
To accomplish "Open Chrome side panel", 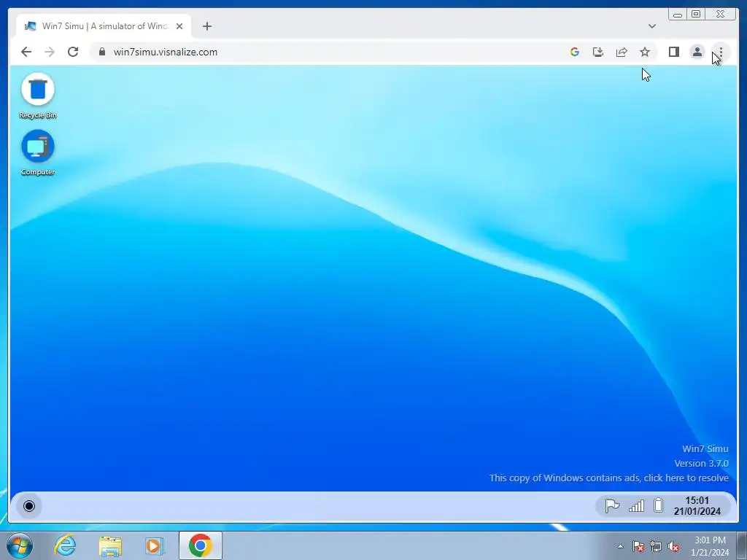I will point(673,52).
